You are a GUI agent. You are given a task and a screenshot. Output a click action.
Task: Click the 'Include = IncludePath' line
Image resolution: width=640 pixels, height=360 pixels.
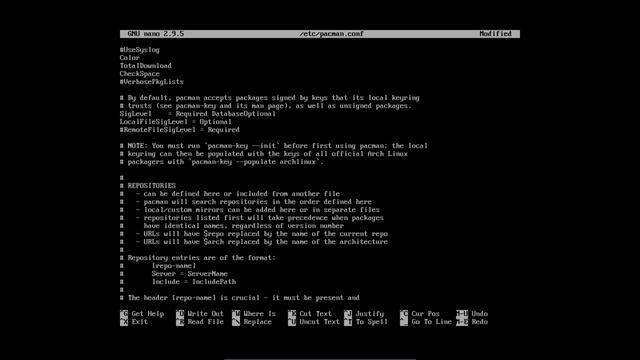pos(178,282)
